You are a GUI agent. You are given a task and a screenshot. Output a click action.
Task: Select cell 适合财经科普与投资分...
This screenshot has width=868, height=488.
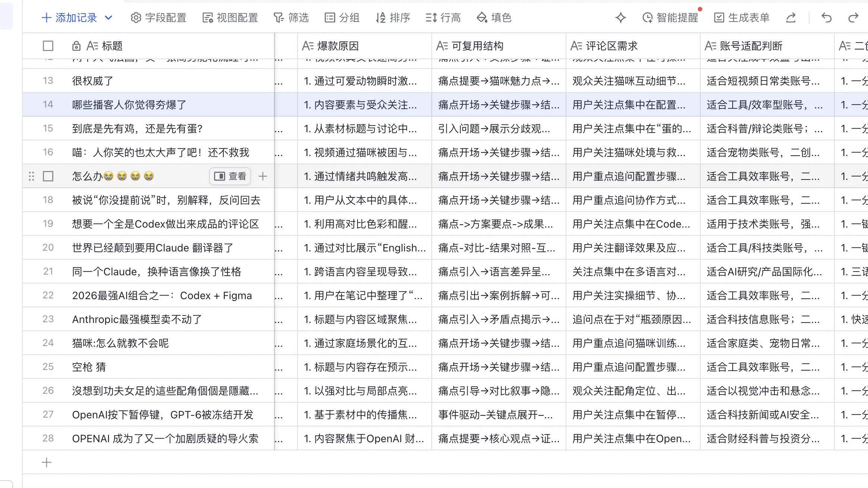tap(767, 438)
